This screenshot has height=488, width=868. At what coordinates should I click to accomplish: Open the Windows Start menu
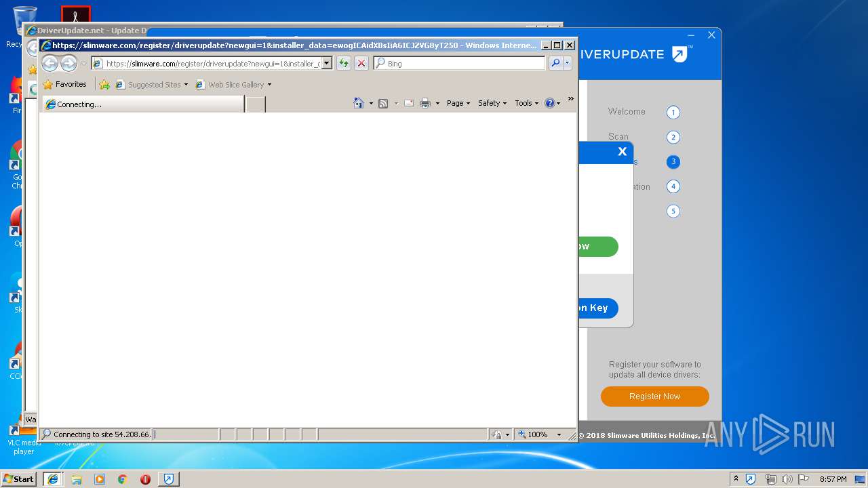(18, 479)
